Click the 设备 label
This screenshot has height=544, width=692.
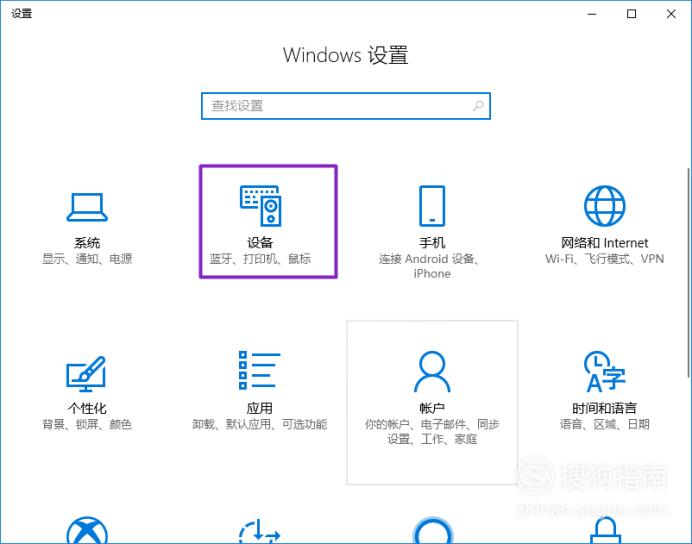pos(260,243)
